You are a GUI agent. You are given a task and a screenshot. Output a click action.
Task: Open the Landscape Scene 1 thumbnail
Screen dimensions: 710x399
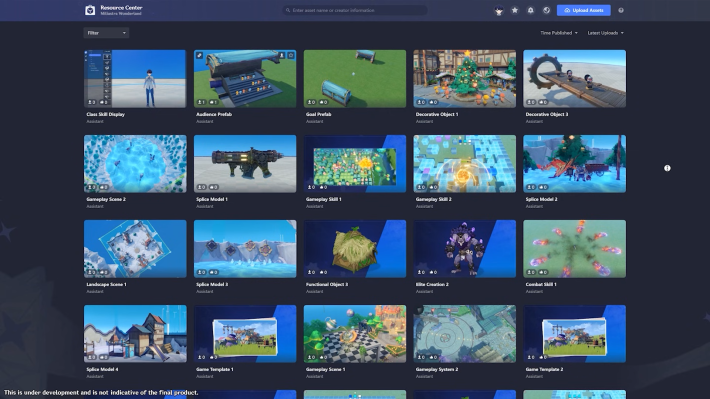tap(135, 249)
